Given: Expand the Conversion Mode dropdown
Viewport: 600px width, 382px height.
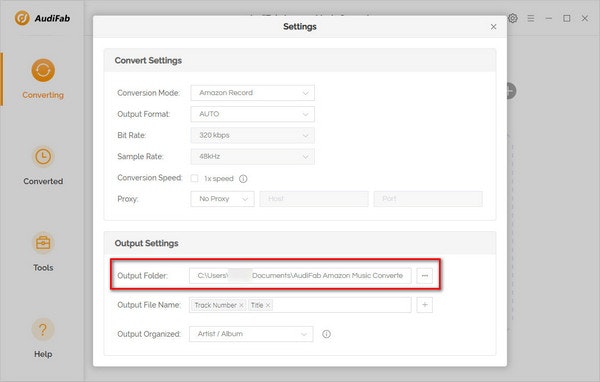Looking at the screenshot, I should click(x=253, y=93).
